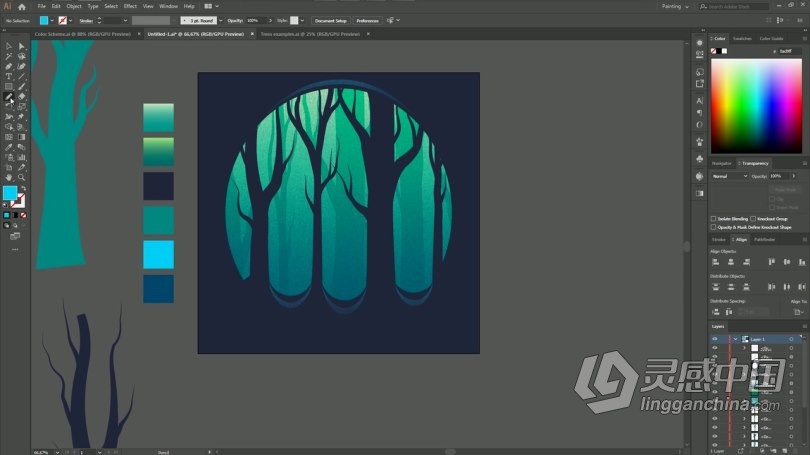Select the Zoom magnifier tool
This screenshot has width=810, height=455.
[21, 177]
